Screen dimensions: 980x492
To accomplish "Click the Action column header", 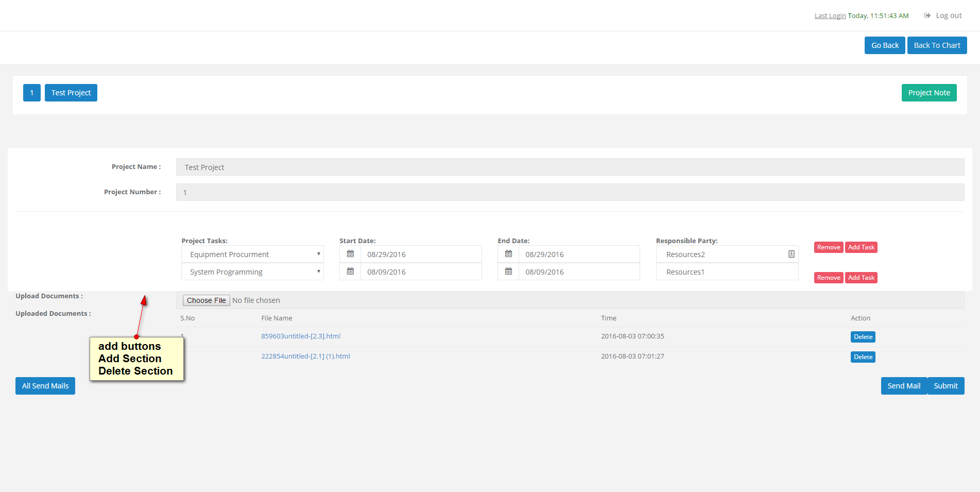I will click(x=861, y=318).
